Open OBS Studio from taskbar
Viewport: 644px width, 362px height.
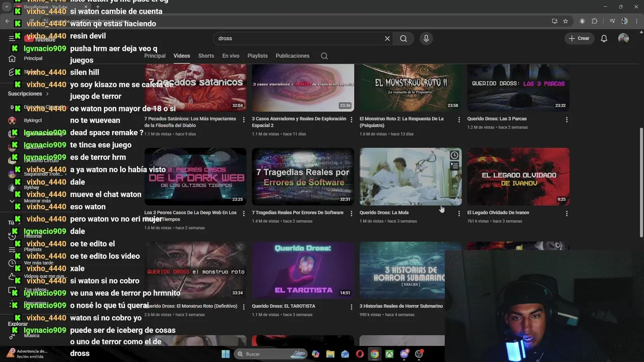tap(419, 354)
